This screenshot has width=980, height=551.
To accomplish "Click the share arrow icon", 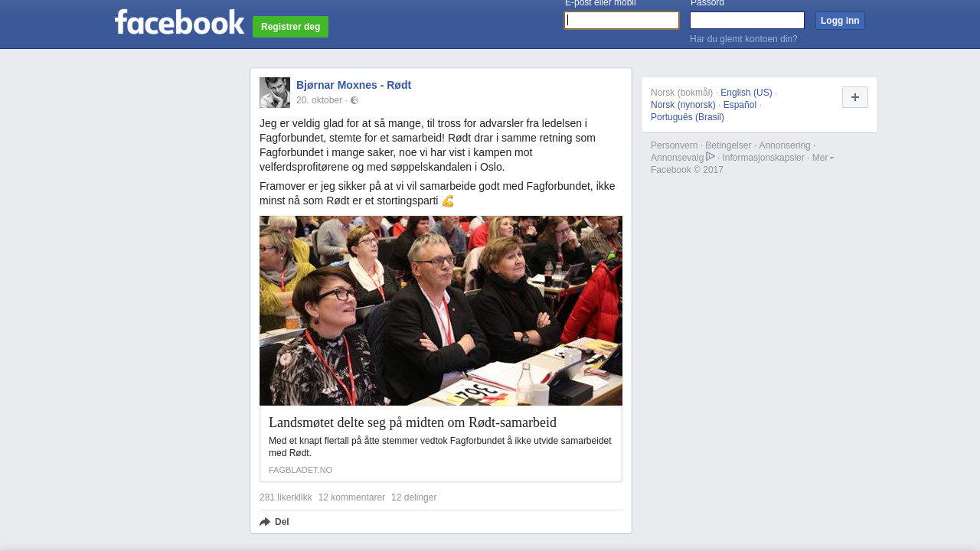I will 265,522.
